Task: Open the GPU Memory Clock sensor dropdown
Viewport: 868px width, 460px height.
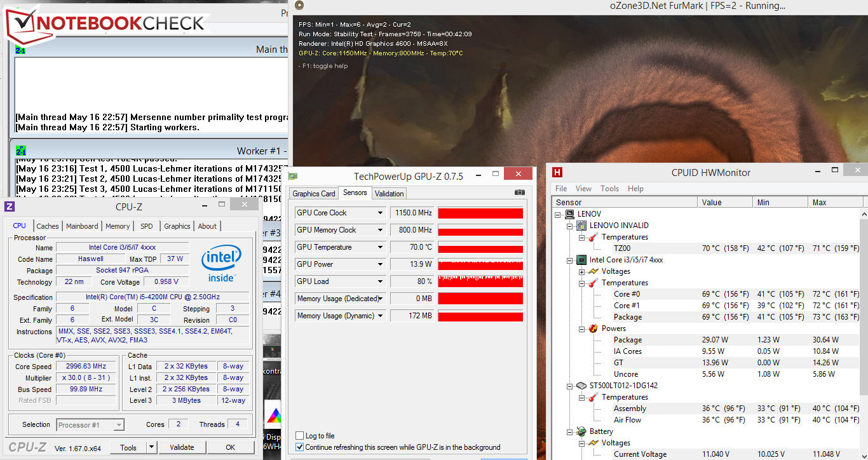Action: (x=381, y=230)
